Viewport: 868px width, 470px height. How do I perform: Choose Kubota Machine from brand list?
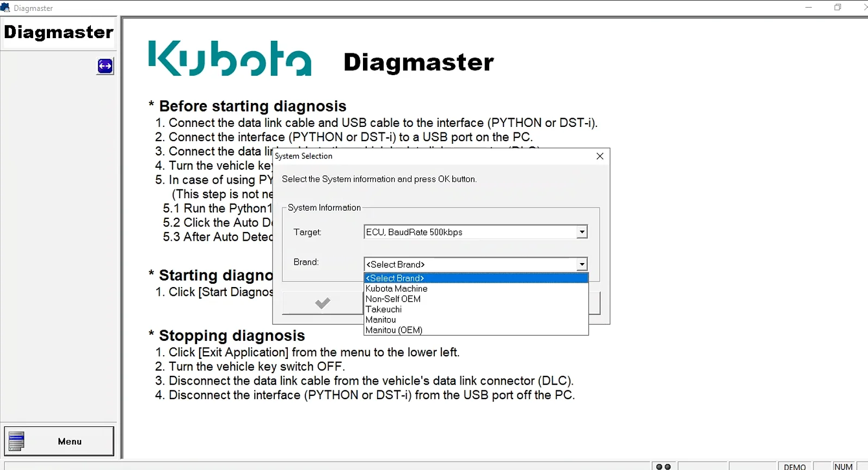pyautogui.click(x=476, y=289)
